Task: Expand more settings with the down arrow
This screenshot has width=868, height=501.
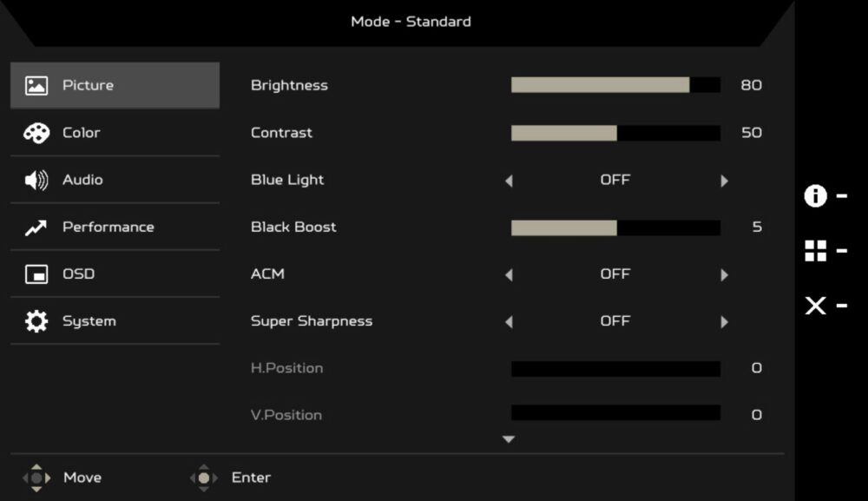Action: (508, 439)
